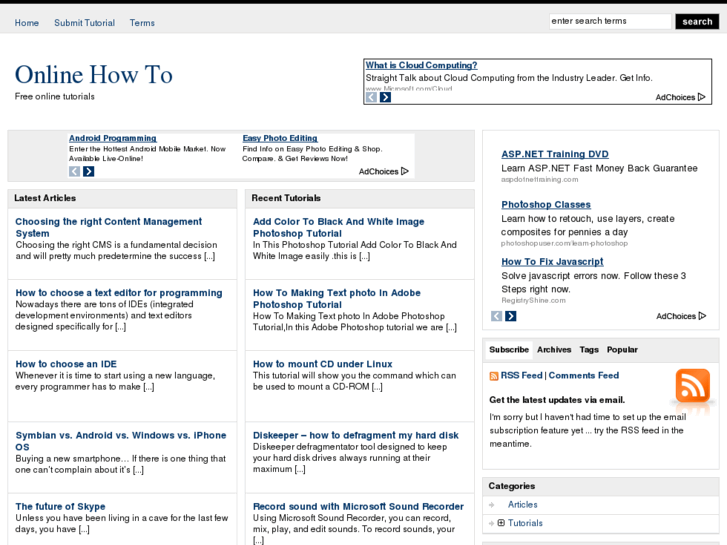Click the Online How To site title
Image resolution: width=727 pixels, height=545 pixels.
click(94, 75)
